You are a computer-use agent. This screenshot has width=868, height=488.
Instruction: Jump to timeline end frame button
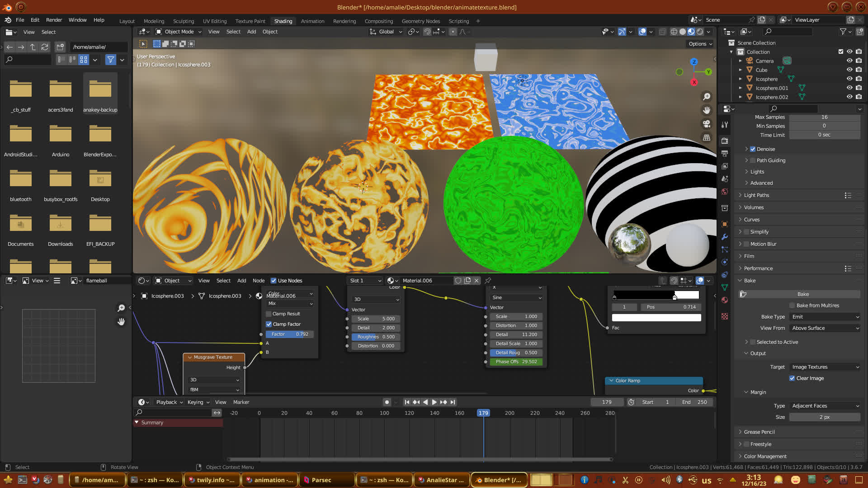[453, 402]
